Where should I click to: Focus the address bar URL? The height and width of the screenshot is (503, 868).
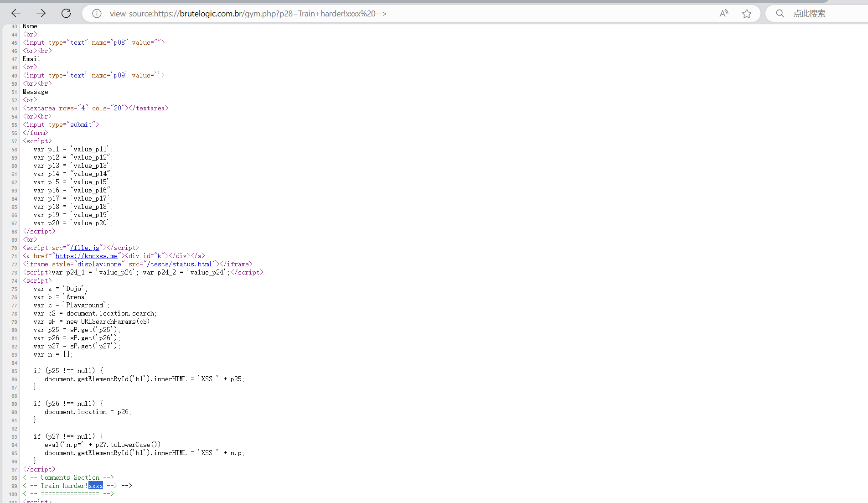pyautogui.click(x=248, y=14)
